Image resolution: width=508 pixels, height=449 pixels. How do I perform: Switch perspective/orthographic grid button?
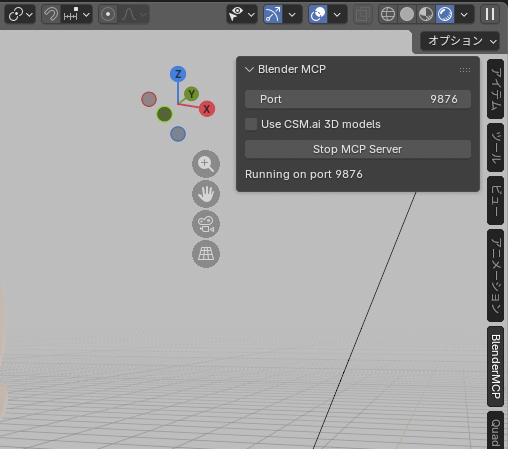click(x=206, y=254)
